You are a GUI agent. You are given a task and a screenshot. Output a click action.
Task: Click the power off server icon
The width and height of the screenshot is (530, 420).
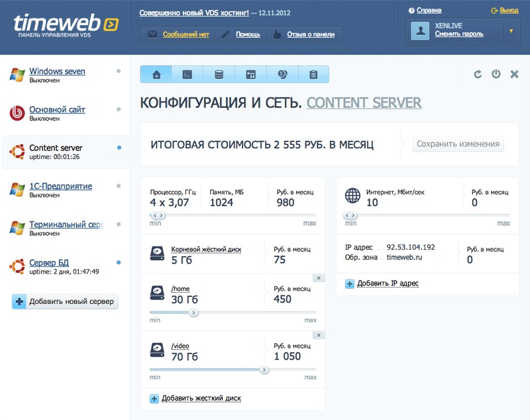496,74
